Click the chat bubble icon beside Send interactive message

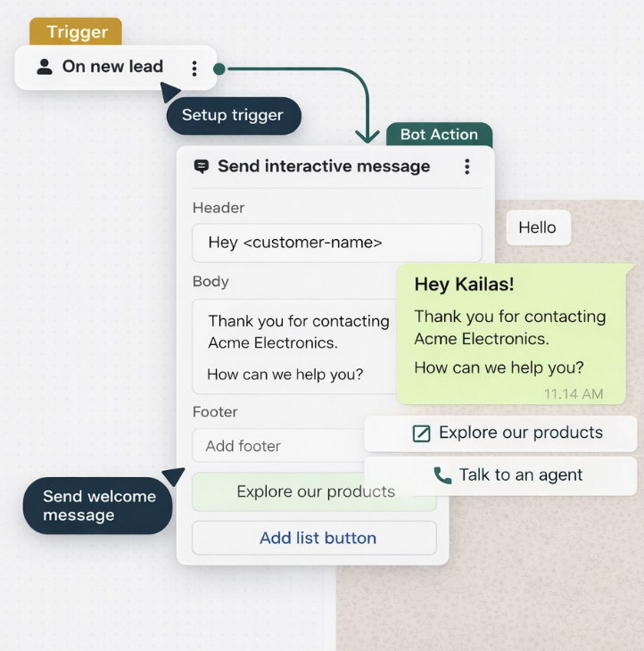point(202,167)
